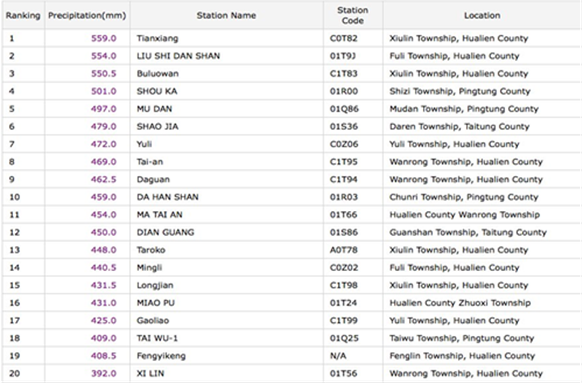Click the Location column header
The height and width of the screenshot is (384, 583).
point(482,16)
